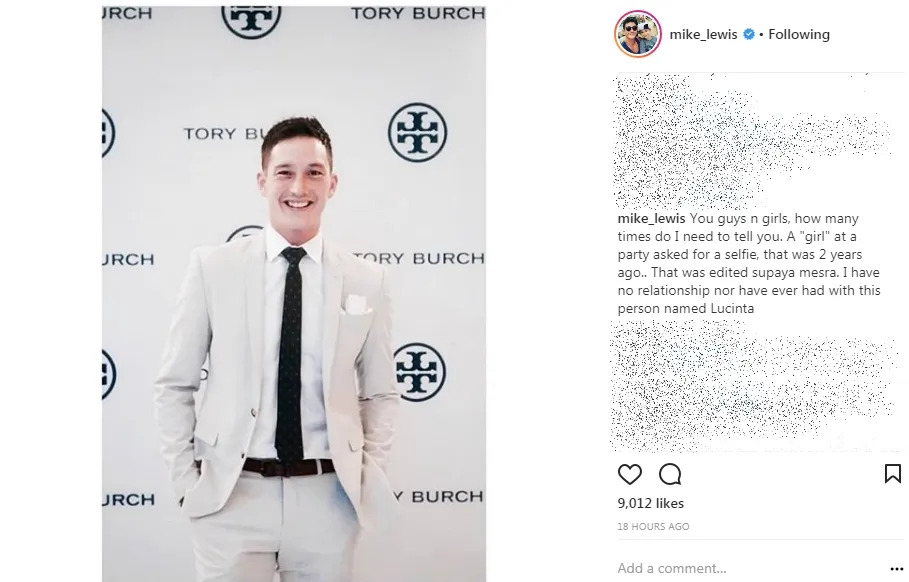Open mike_lewis profile picture avatar
This screenshot has height=582, width=909.
(x=638, y=34)
